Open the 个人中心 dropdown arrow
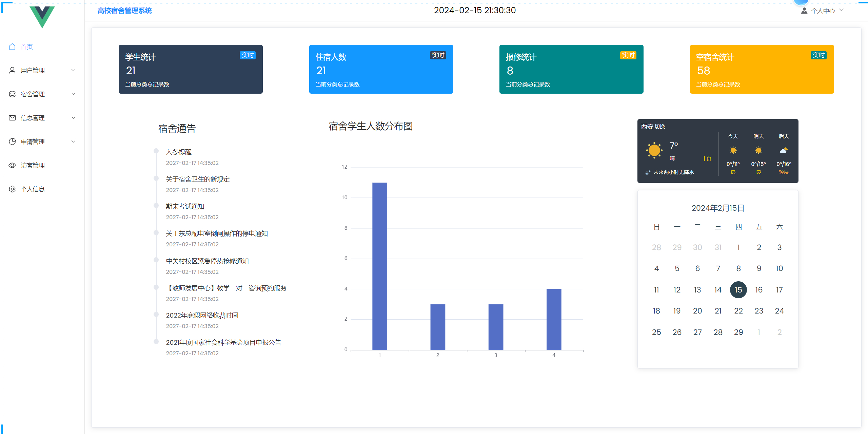 tap(842, 10)
